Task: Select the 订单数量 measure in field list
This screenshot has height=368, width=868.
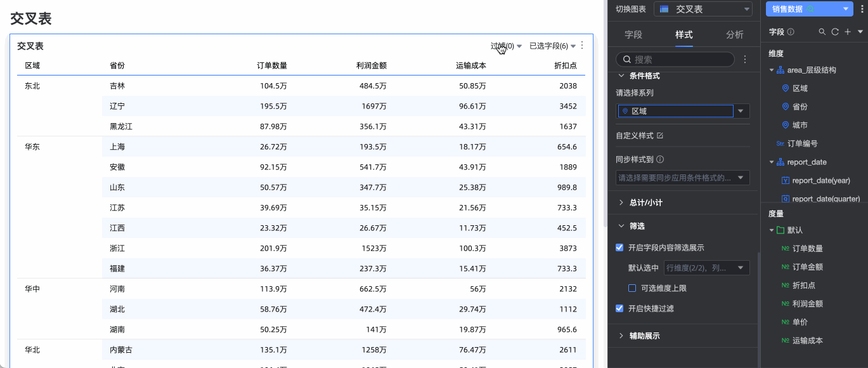Action: tap(808, 249)
